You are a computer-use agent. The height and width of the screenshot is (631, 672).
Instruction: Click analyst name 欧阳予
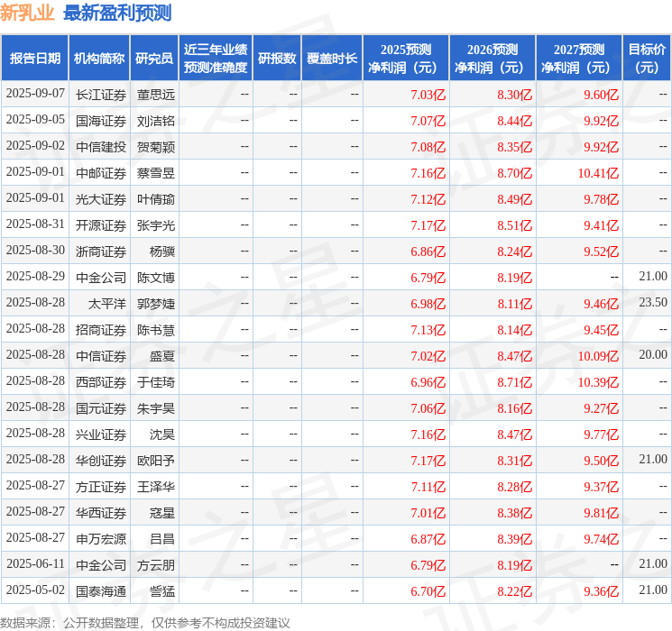156,461
